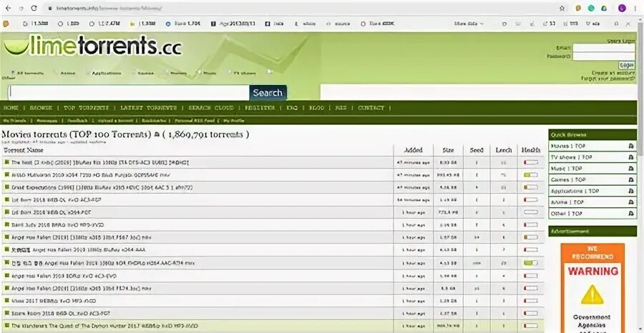Select the Games search category radio button
This screenshot has height=333, width=644.
pyautogui.click(x=134, y=73)
